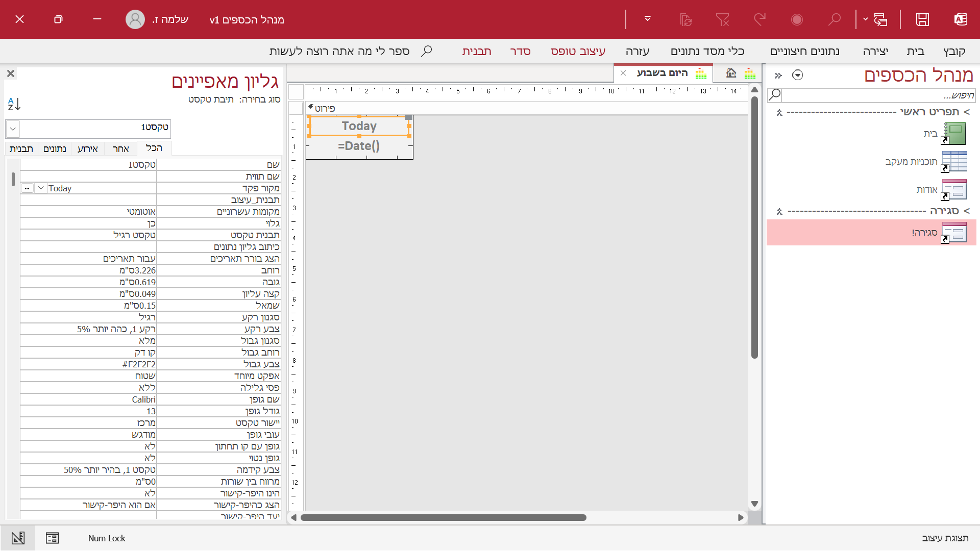Screen dimensions: 980x551
Task: Sort the properties alphabetically with the A-Z icon
Action: pos(14,104)
